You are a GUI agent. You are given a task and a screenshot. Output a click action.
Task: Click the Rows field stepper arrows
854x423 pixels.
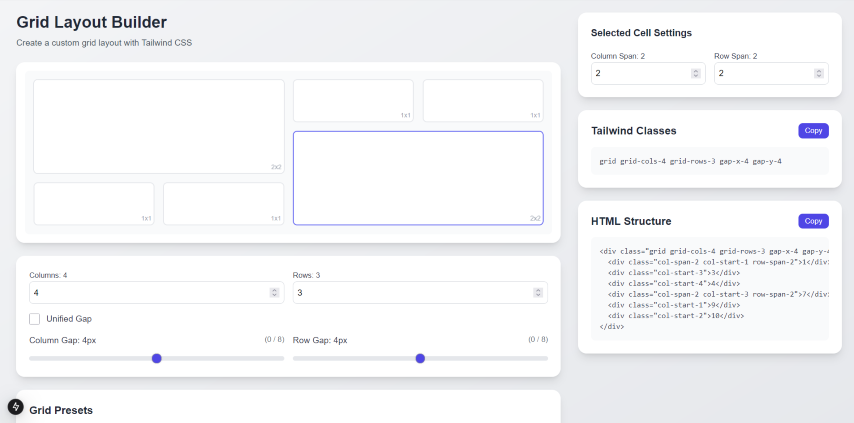[539, 293]
